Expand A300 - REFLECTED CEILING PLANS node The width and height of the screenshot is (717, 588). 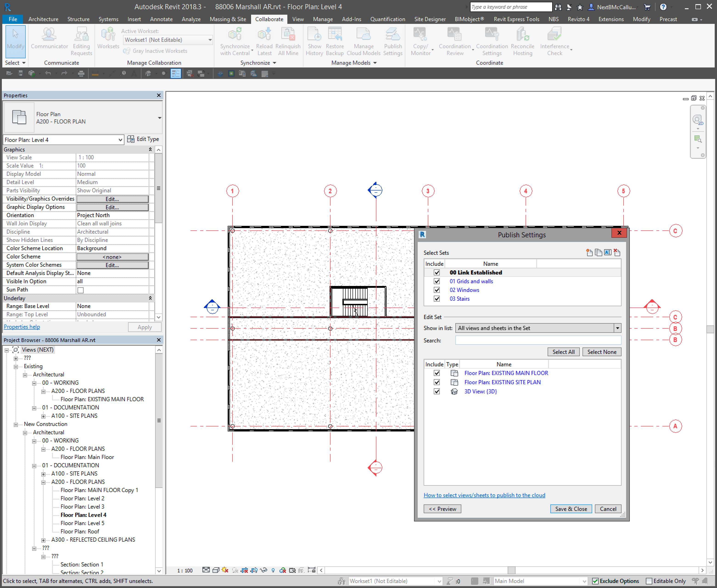[x=43, y=540]
